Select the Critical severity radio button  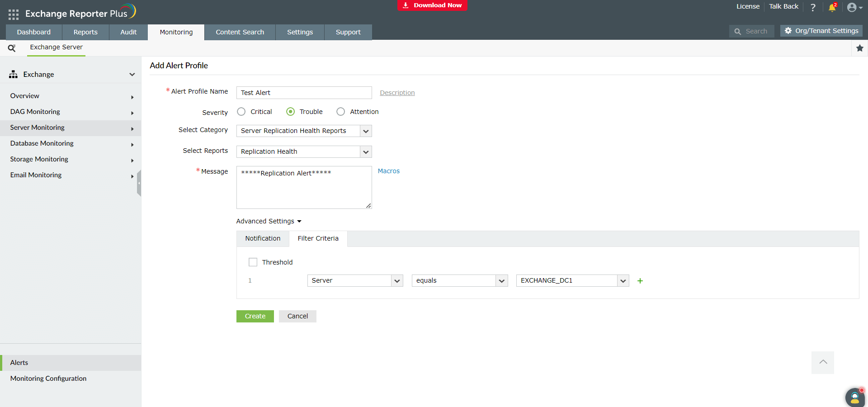click(x=241, y=111)
